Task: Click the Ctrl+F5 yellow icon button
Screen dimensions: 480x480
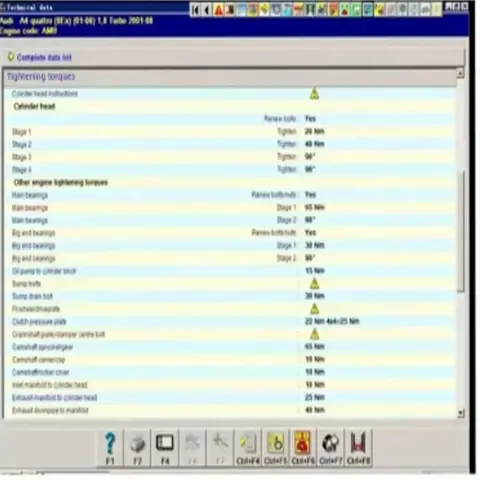Action: pyautogui.click(x=275, y=448)
